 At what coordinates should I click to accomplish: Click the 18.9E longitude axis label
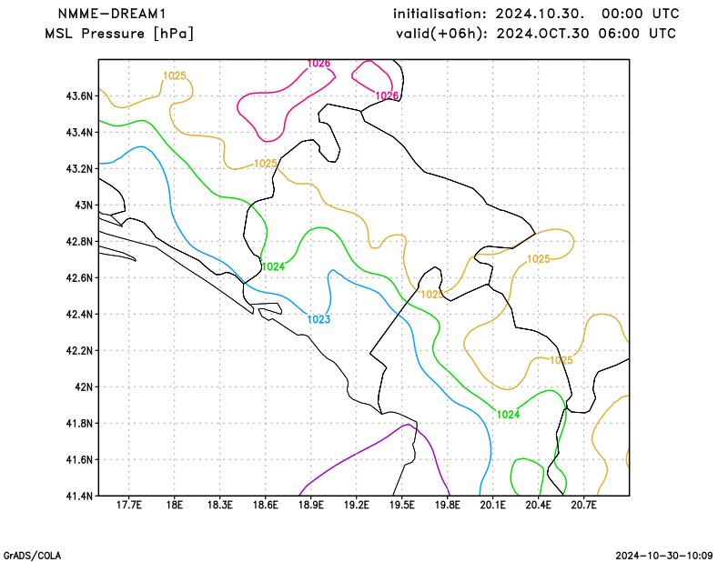pos(310,505)
